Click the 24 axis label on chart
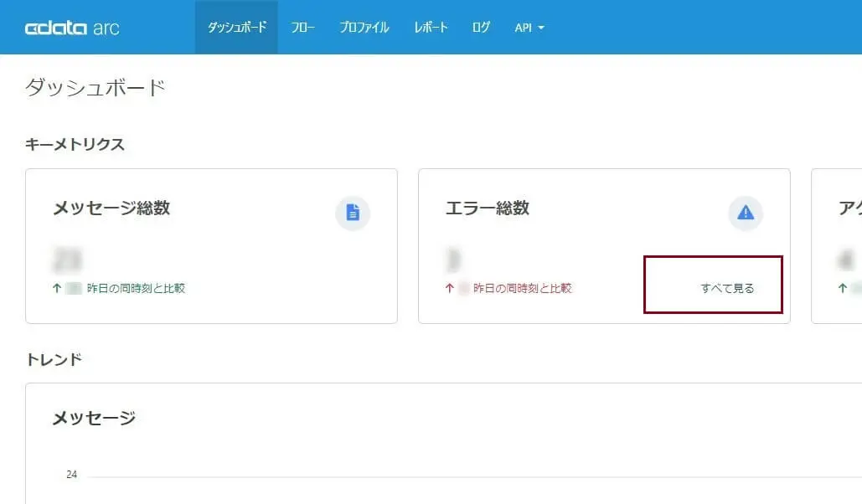 (x=72, y=475)
